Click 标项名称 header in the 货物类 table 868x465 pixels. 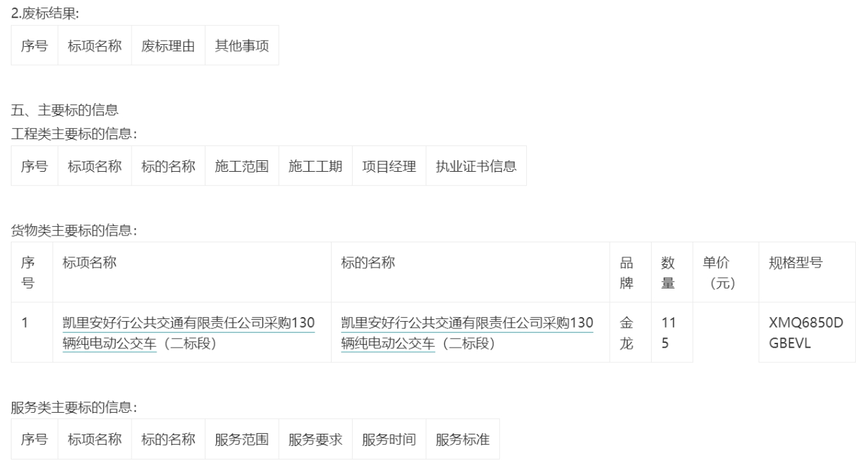[192, 272]
